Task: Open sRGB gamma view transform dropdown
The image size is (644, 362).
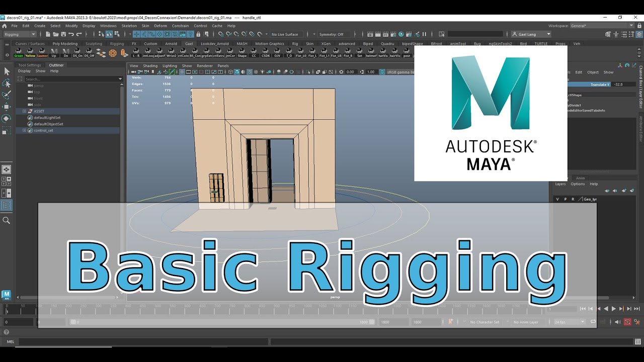Action: (400, 72)
